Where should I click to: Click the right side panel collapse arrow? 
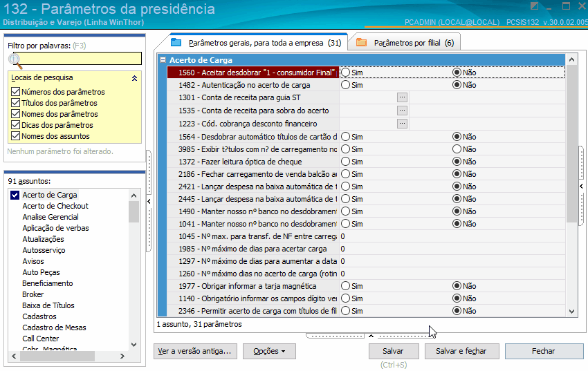[581, 186]
